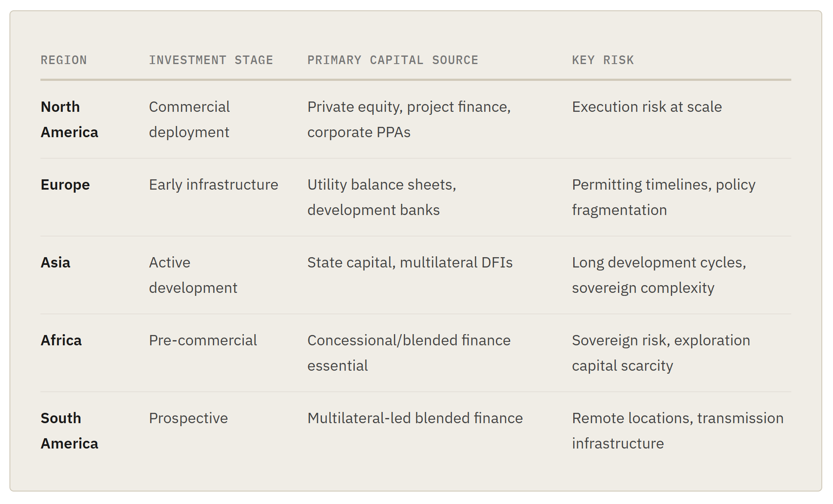The width and height of the screenshot is (833, 504).
Task: Click the Early infrastructure cell
Action: tap(213, 184)
